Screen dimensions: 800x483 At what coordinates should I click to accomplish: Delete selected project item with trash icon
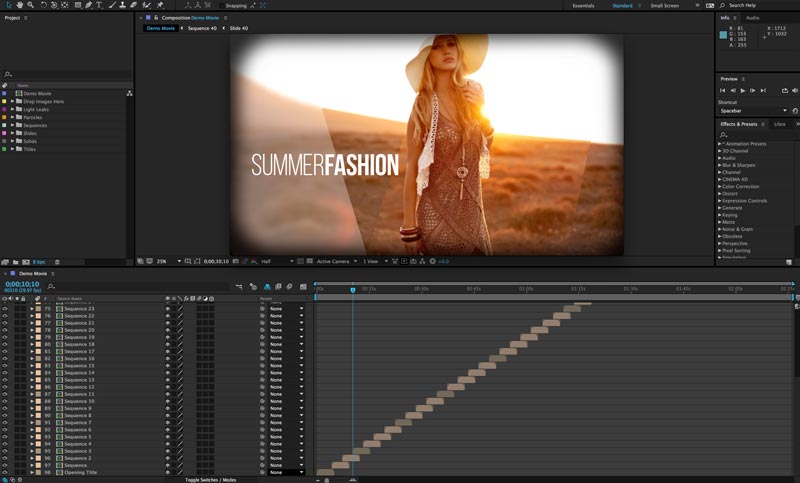click(57, 262)
